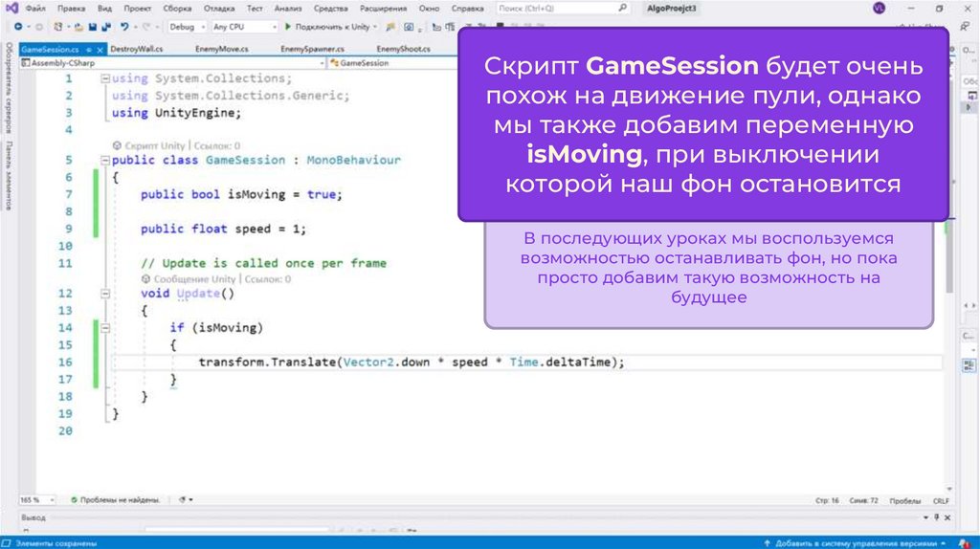Screen dimensions: 980x549
Task: Click the status bar window icon
Action: (7, 543)
